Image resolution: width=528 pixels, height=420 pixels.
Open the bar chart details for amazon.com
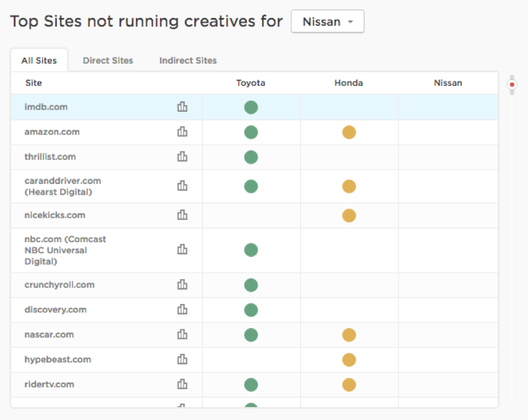tap(182, 132)
